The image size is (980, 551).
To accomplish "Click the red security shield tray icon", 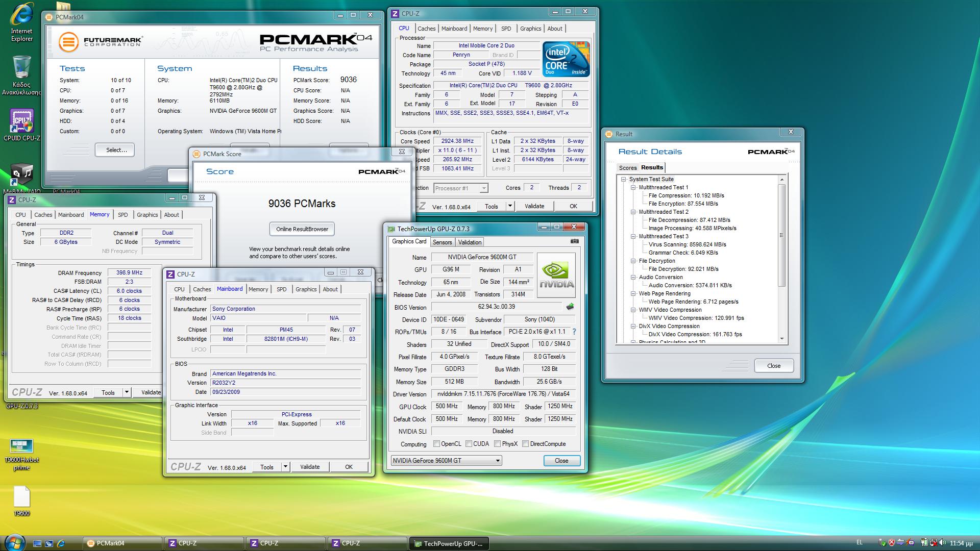I will [892, 542].
